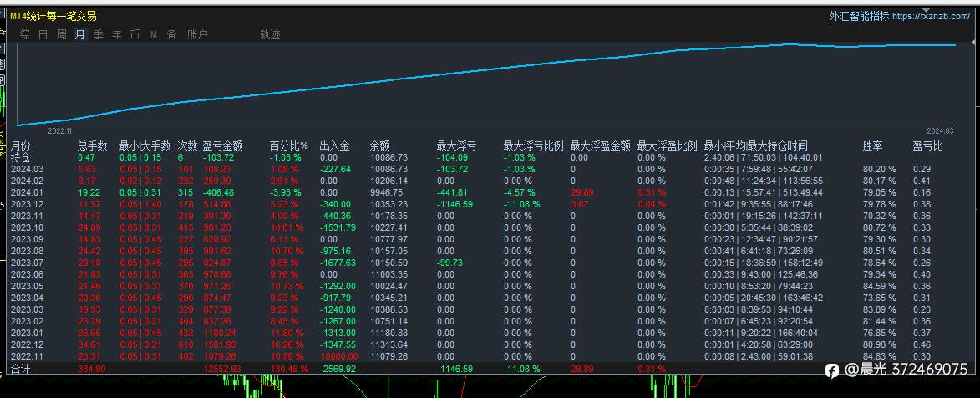Click the Facebook logo icon in watermark
980x398 pixels.
pyautogui.click(x=832, y=370)
